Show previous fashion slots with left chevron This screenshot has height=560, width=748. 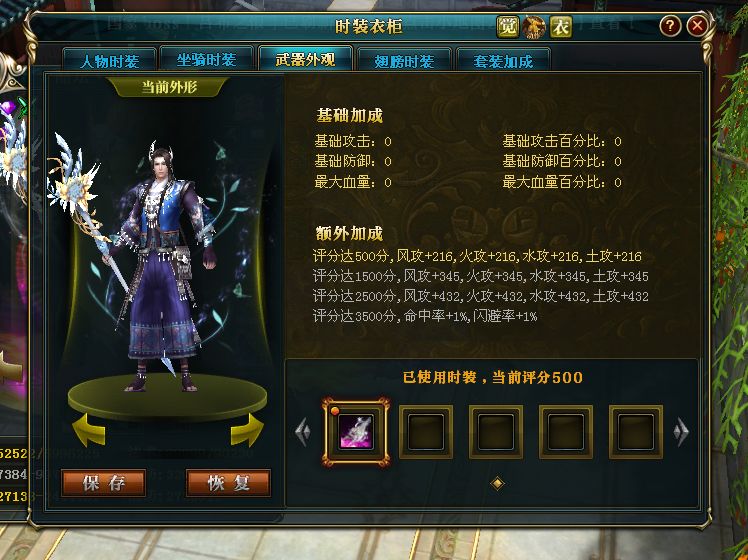click(302, 432)
